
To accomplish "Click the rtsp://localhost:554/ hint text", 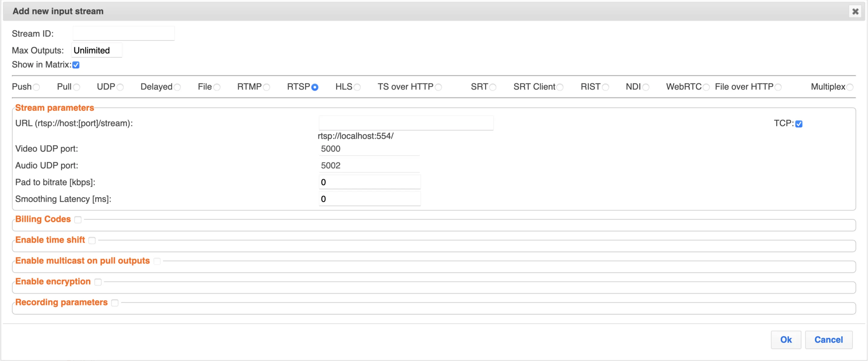I will (x=356, y=136).
